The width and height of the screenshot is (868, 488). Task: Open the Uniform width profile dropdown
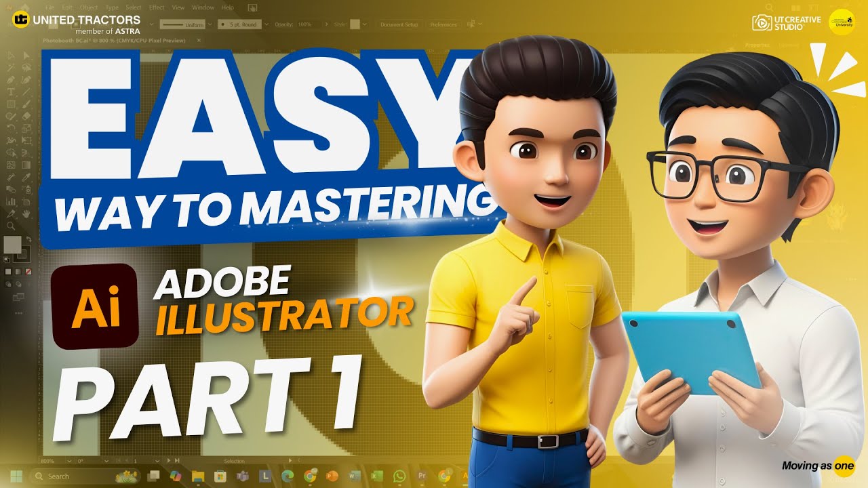point(210,24)
